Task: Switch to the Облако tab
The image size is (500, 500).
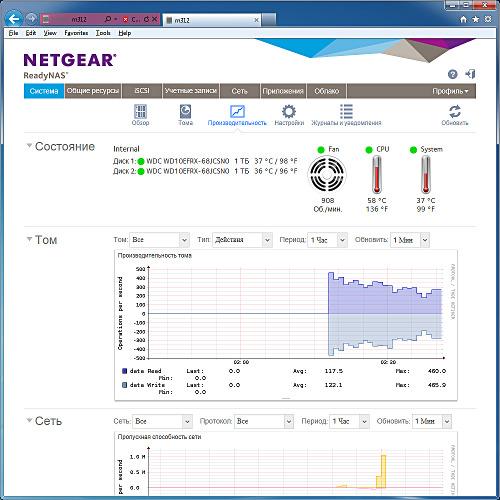Action: coord(326,91)
